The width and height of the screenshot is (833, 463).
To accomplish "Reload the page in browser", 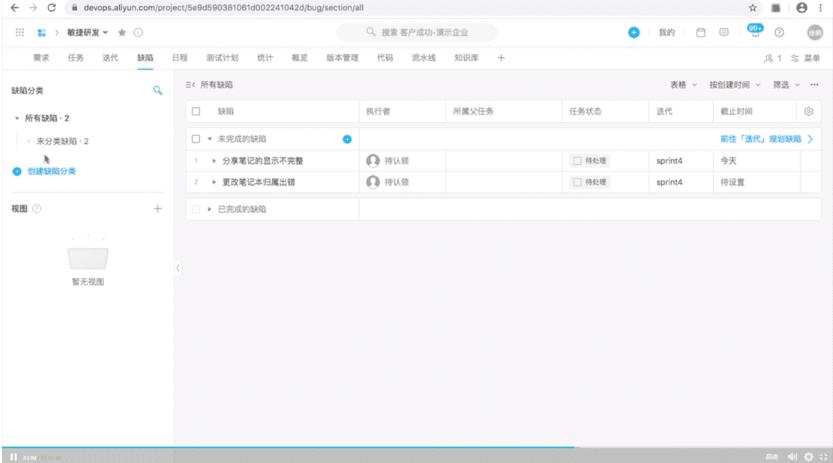I will point(51,7).
